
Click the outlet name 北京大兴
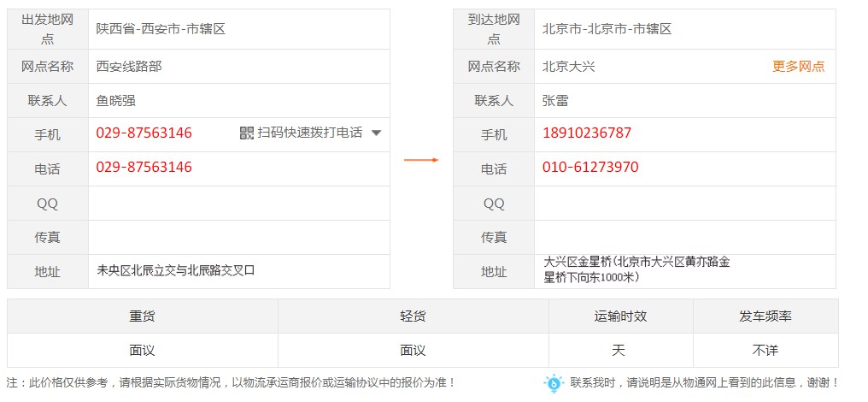point(568,67)
